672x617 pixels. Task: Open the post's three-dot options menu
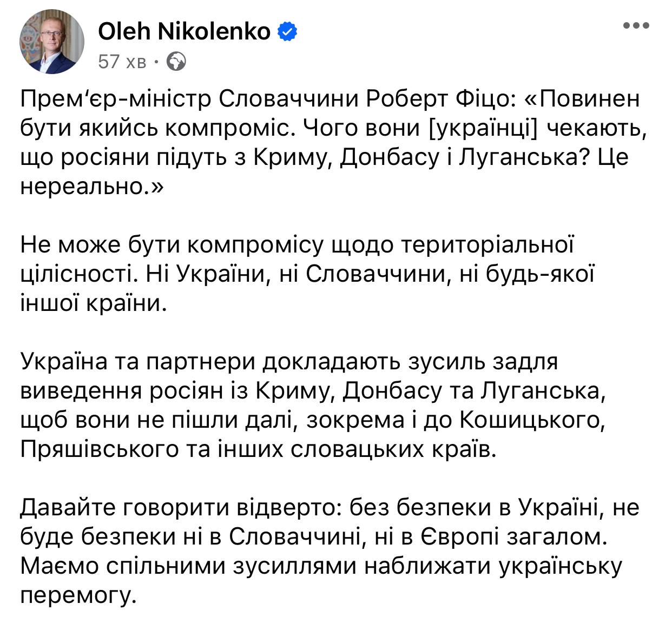636,25
